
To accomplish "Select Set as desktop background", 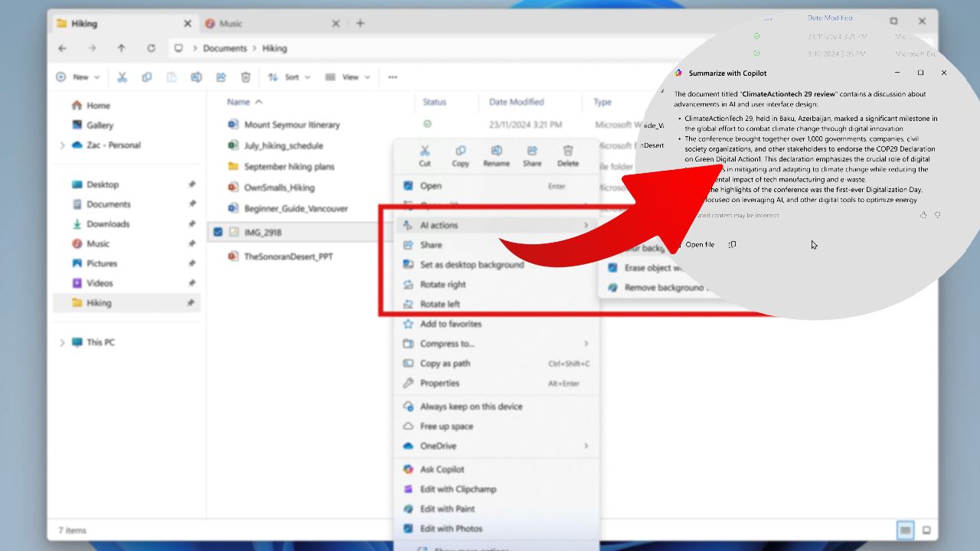I will pyautogui.click(x=495, y=265).
